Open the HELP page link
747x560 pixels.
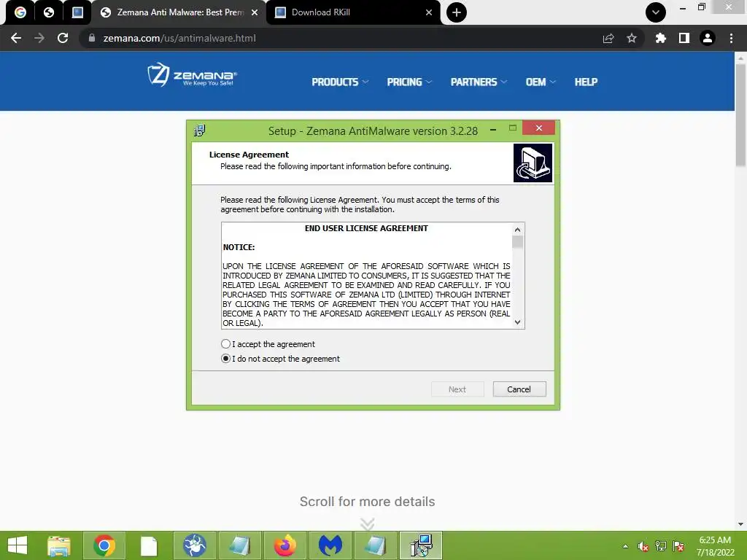pyautogui.click(x=586, y=82)
